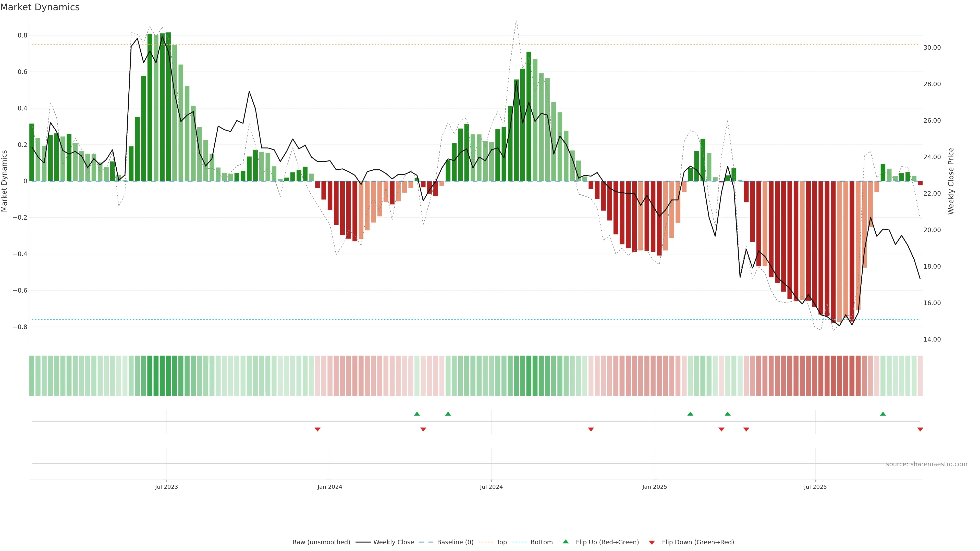Toggle the Weekly Close legend entry

point(393,542)
